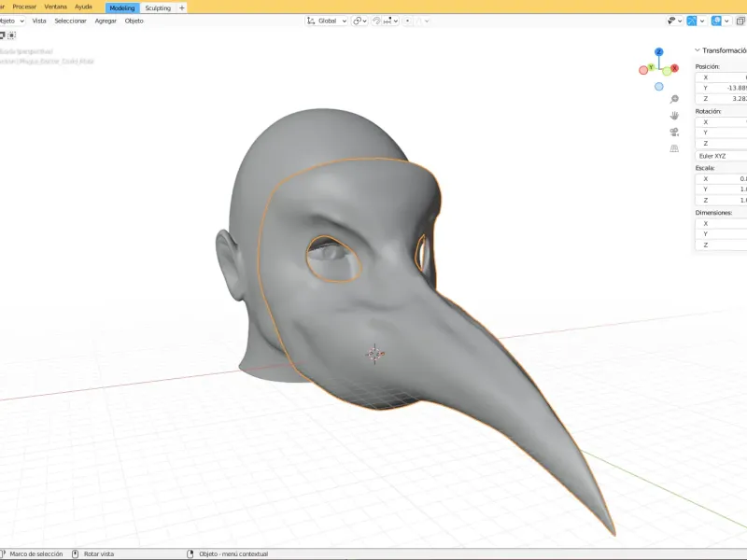
Task: Open snapping options dropdown
Action: pyautogui.click(x=390, y=21)
